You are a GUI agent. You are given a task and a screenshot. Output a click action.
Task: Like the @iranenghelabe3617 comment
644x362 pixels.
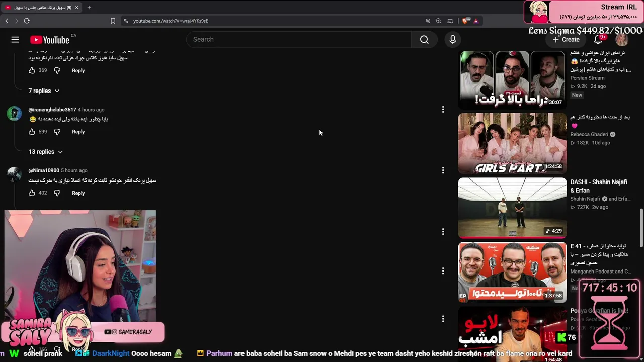(32, 132)
